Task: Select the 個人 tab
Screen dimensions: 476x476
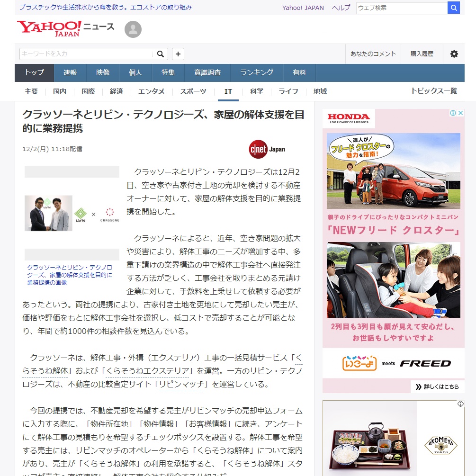Action: [135, 73]
